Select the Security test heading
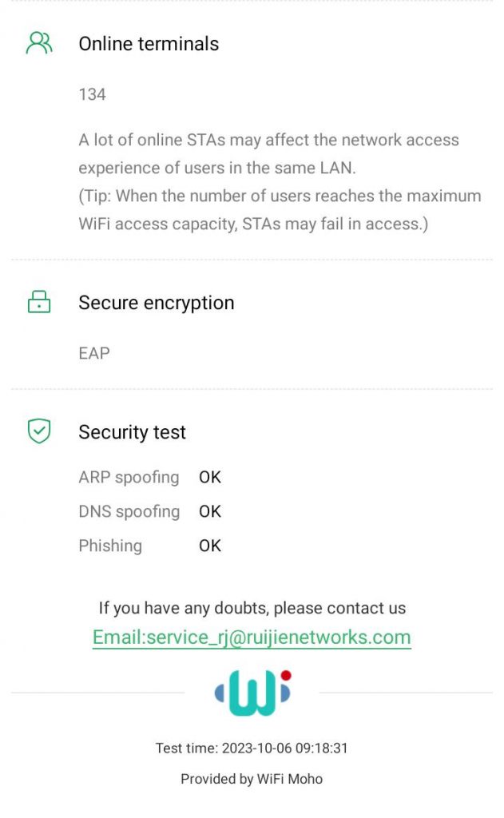 click(x=132, y=432)
